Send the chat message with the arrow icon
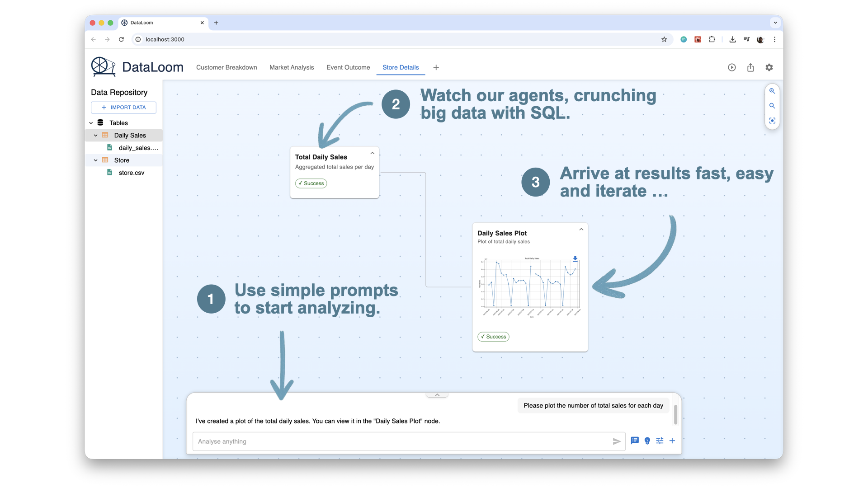 click(x=616, y=441)
